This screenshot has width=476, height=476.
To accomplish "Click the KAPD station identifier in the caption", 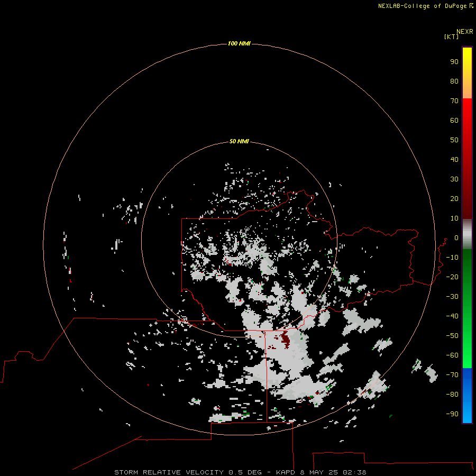I will (x=286, y=472).
